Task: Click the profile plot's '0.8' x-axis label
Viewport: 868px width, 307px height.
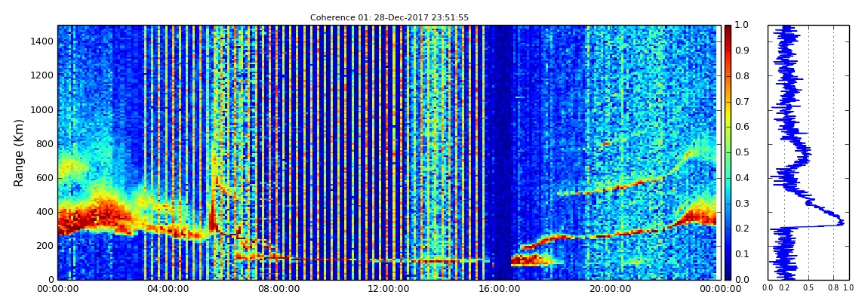Action: click(833, 287)
